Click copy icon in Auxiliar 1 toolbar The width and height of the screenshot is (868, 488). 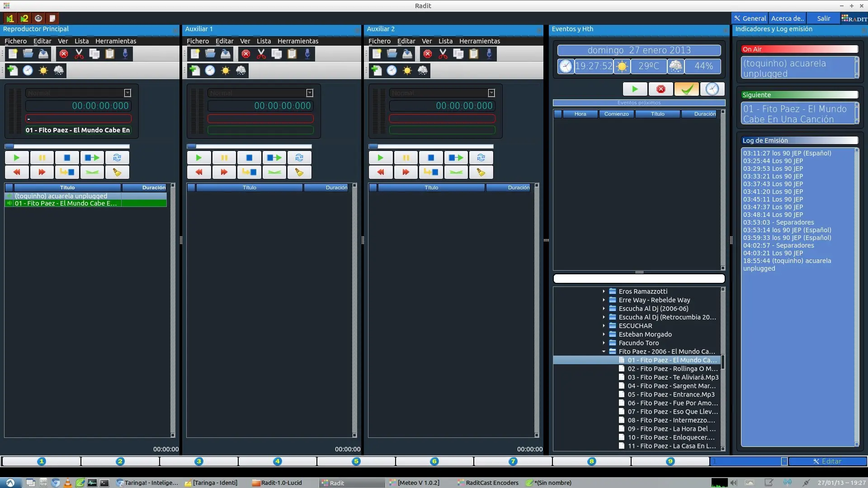(277, 54)
